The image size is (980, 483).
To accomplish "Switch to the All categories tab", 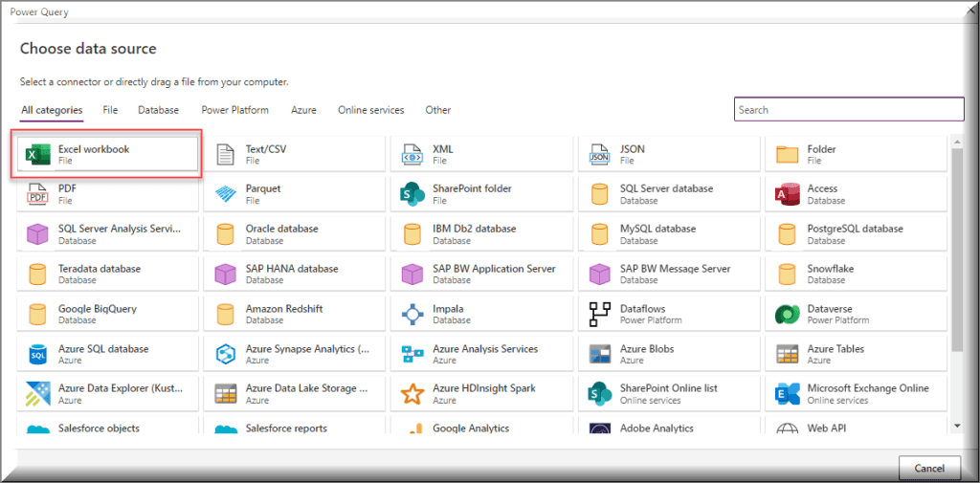I will (x=52, y=110).
